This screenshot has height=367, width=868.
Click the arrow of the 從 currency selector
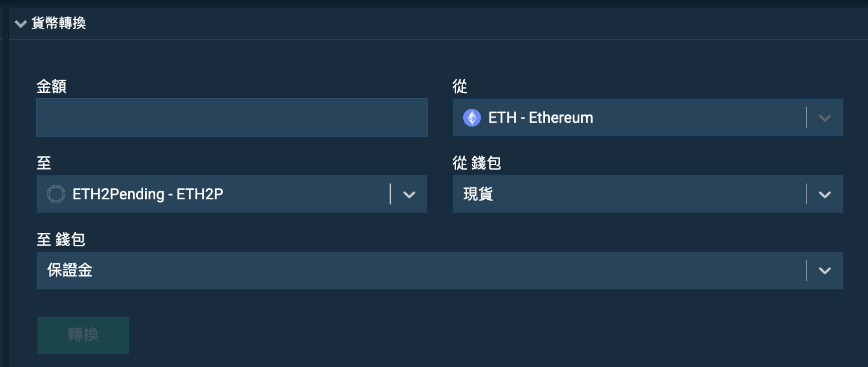point(825,118)
